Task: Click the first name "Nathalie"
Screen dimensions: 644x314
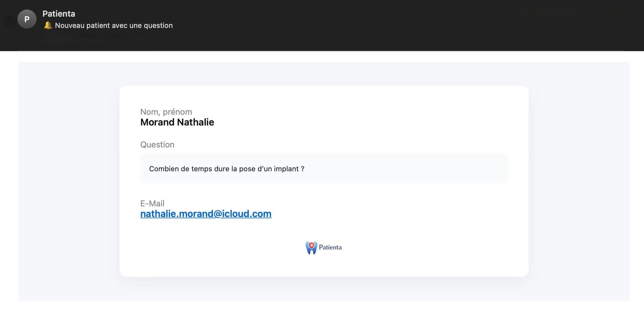Action: coord(196,122)
